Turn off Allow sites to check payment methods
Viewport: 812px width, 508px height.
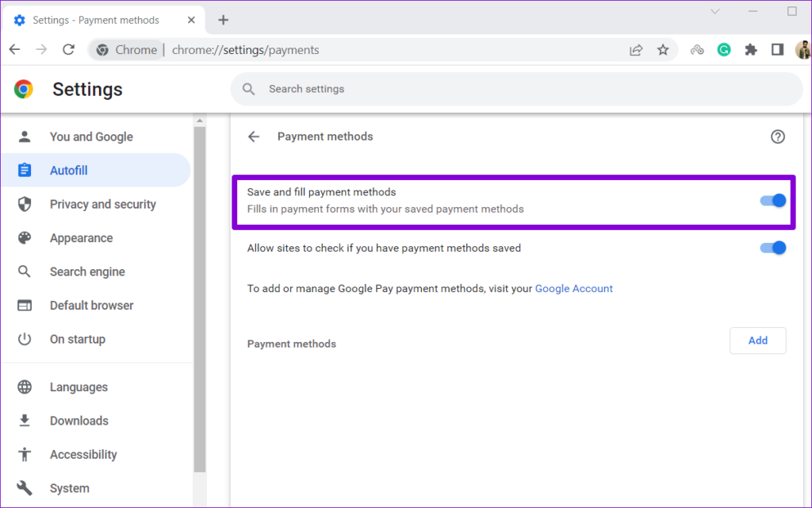point(772,248)
